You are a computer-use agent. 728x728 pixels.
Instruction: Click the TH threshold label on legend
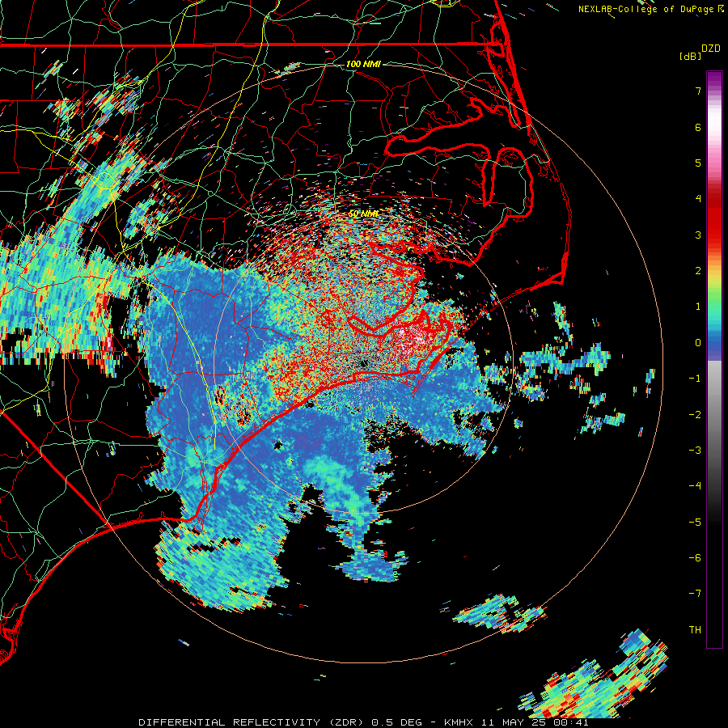(x=695, y=630)
